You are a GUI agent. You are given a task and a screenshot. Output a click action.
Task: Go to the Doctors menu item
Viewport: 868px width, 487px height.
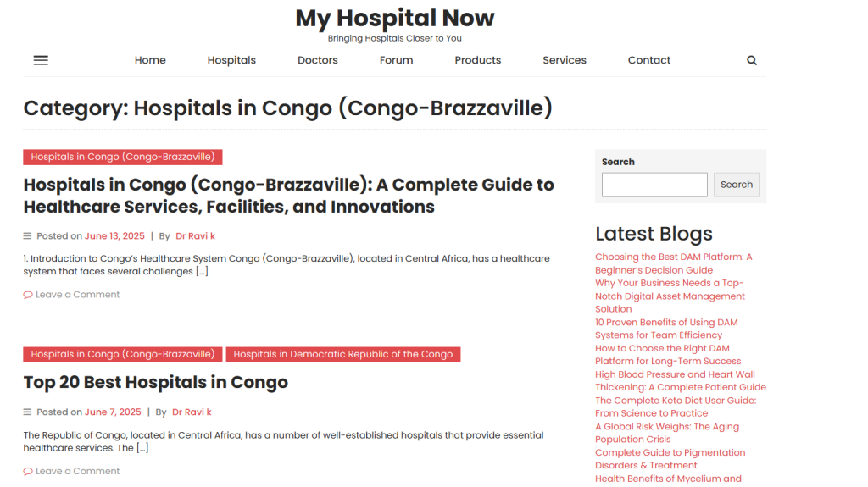317,60
